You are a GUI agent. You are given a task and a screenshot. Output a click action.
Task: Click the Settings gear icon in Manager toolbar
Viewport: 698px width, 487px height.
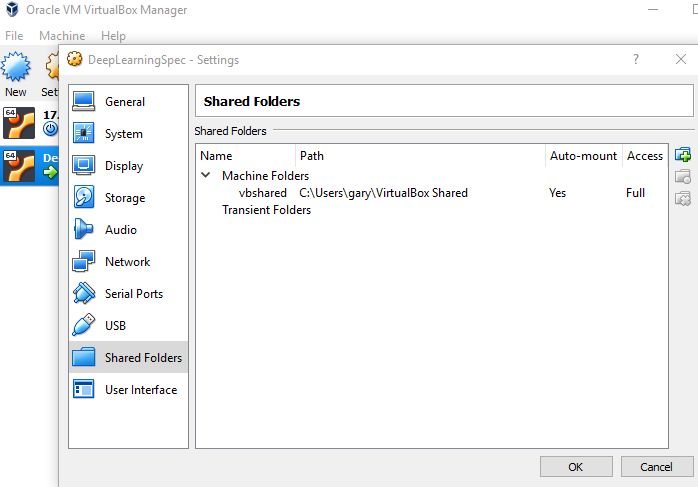tap(52, 66)
